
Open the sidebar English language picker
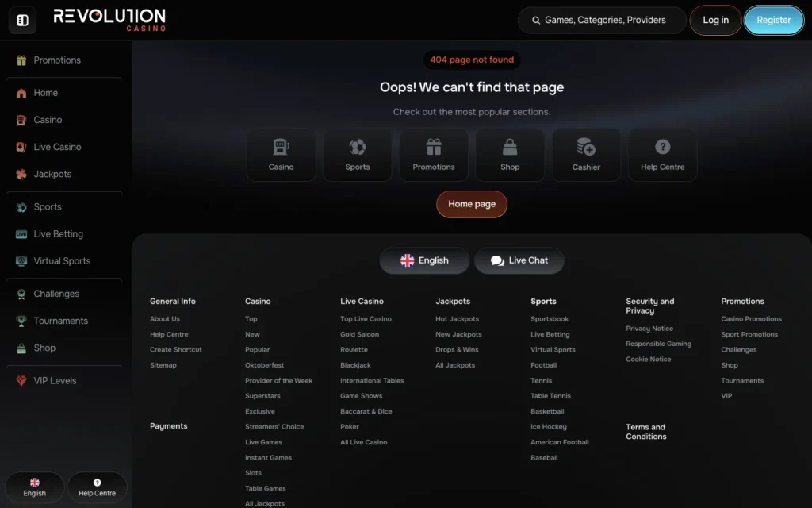tap(35, 488)
